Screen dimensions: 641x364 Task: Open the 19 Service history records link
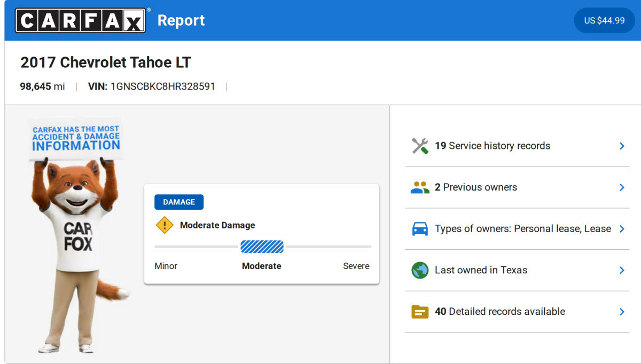pos(492,146)
